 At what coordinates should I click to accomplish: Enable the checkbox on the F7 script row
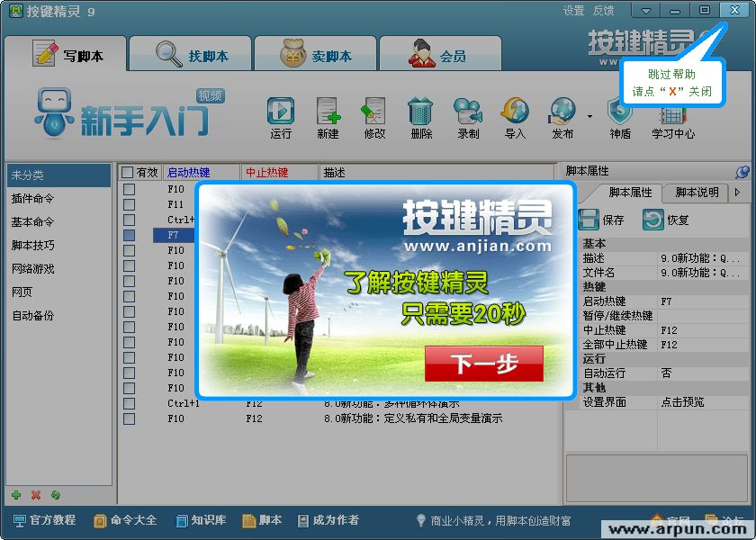point(127,234)
